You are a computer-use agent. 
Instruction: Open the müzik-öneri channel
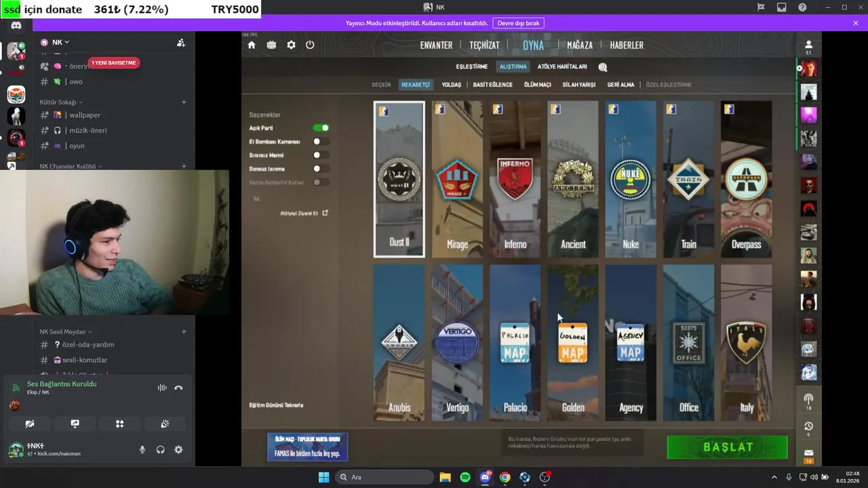(88, 130)
